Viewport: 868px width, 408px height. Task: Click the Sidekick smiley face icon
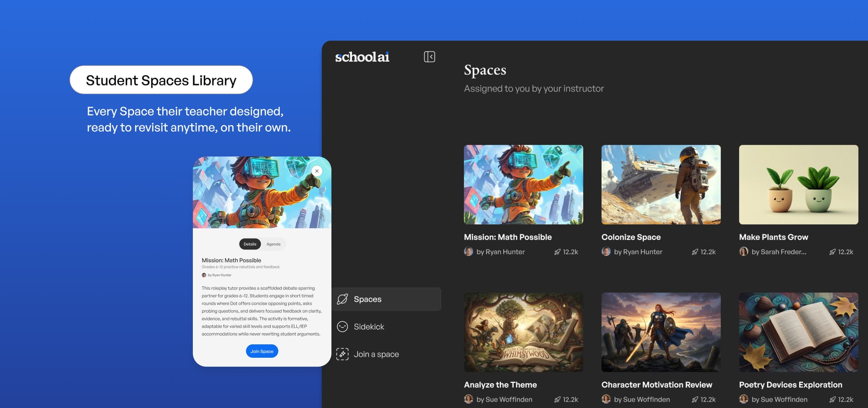click(x=343, y=327)
